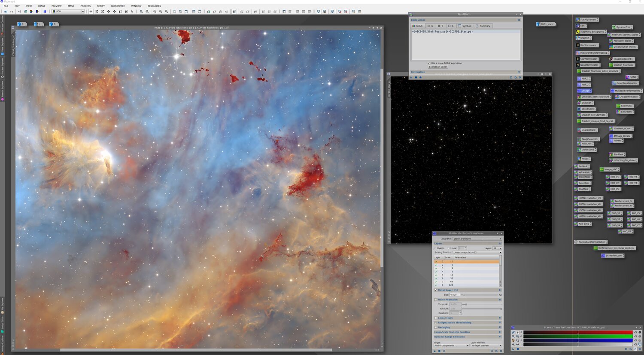Open the BlurXterminator process icon

(588, 45)
